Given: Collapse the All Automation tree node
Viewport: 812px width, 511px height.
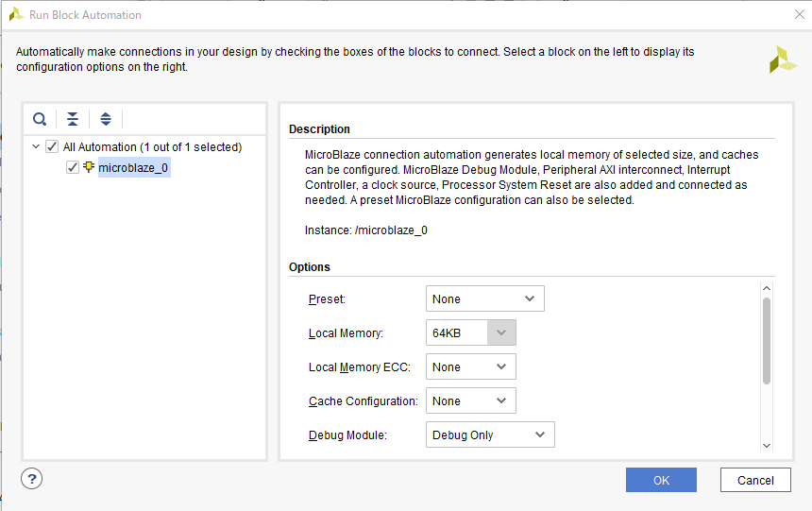Looking at the screenshot, I should pos(36,146).
